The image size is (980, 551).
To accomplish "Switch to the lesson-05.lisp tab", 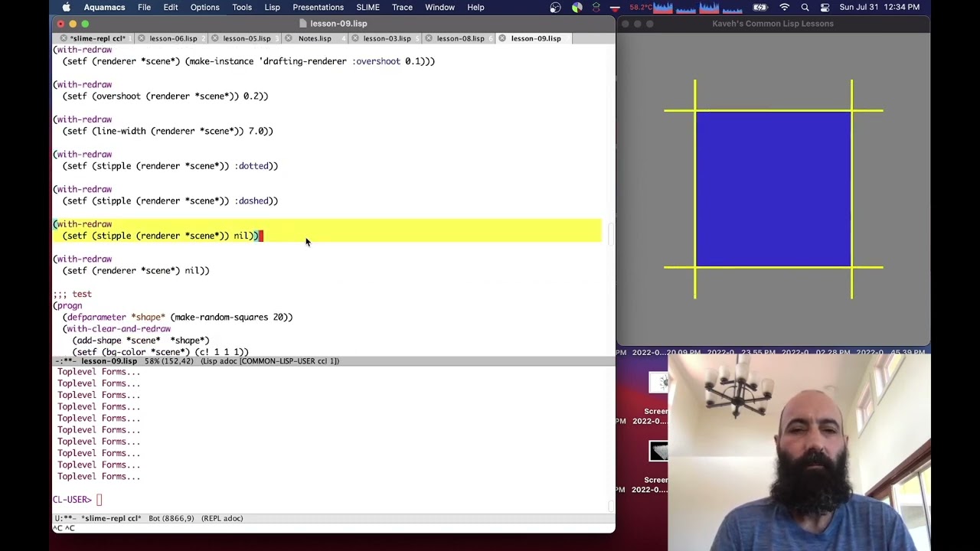I will 247,38.
